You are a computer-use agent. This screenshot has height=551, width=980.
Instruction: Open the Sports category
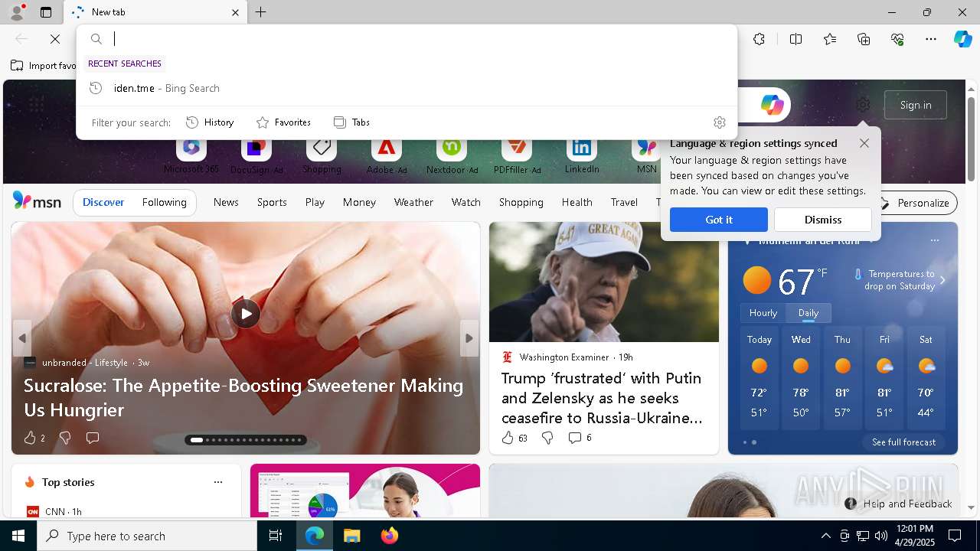(272, 203)
